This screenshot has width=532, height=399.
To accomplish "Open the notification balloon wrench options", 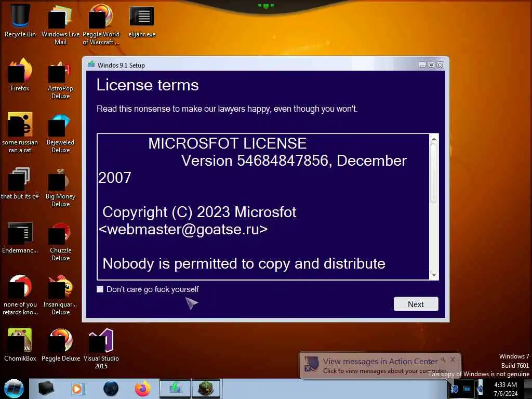I will pos(443,360).
